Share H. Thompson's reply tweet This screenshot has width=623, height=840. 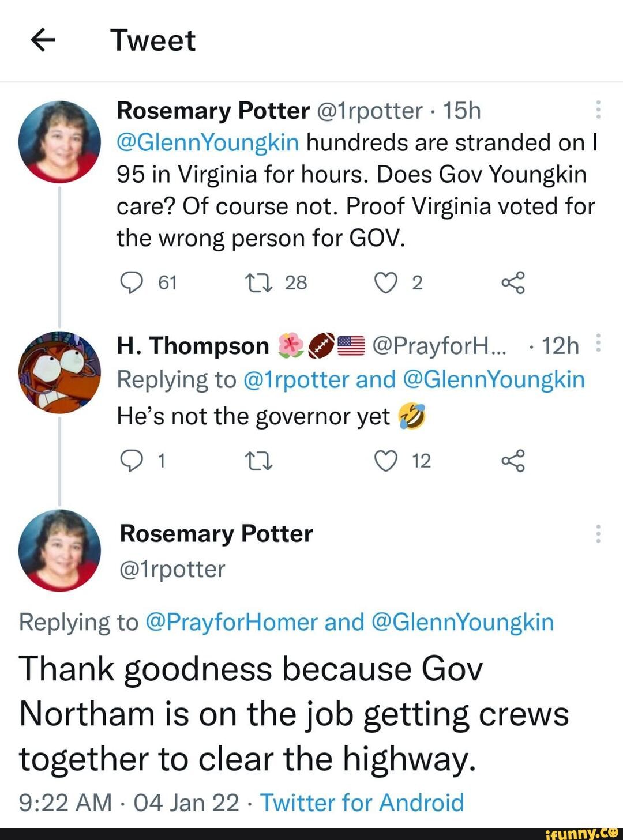pyautogui.click(x=513, y=461)
